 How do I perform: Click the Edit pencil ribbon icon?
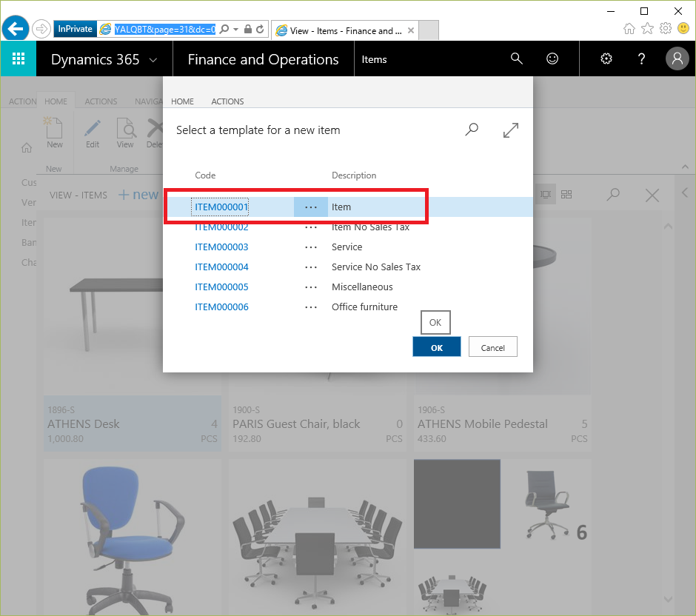click(93, 133)
